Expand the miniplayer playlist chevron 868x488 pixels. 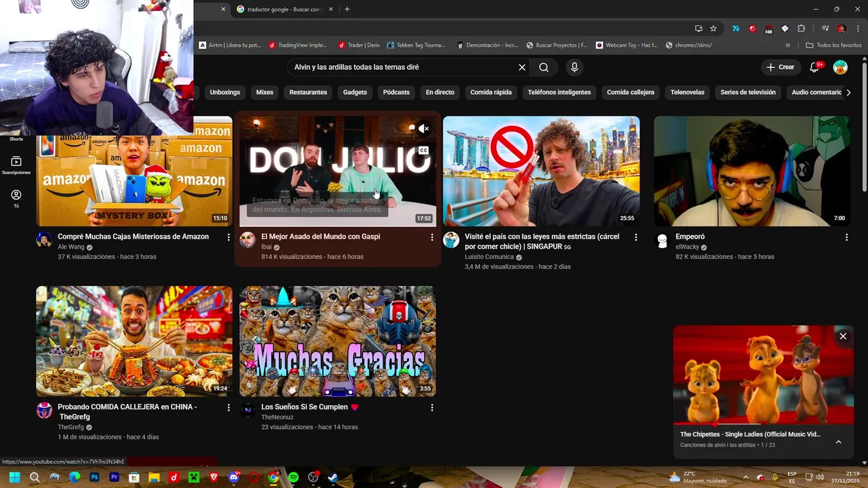tap(838, 442)
